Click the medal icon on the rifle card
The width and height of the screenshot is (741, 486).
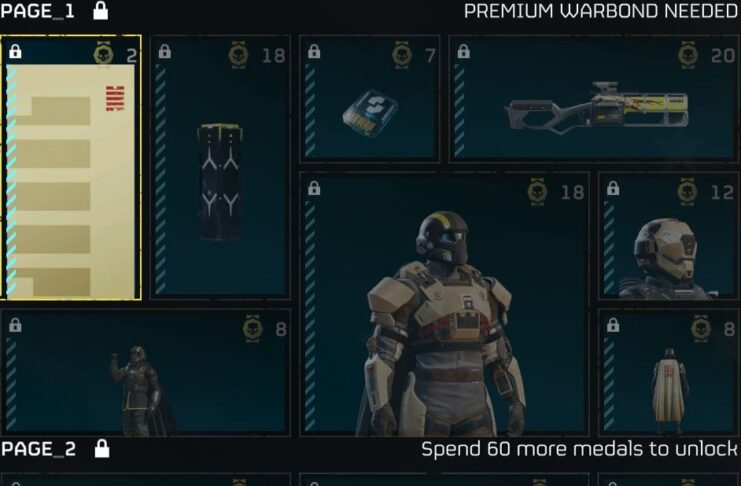click(688, 55)
